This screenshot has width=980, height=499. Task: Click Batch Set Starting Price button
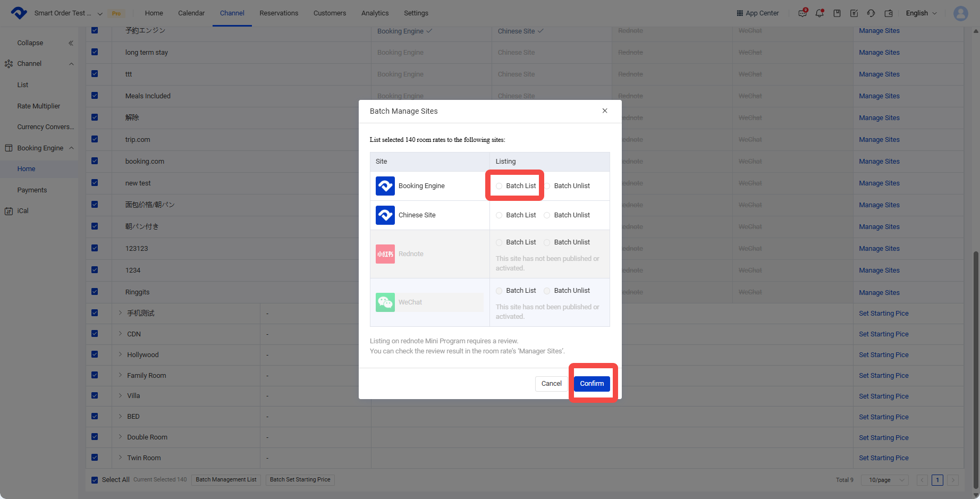(x=300, y=480)
